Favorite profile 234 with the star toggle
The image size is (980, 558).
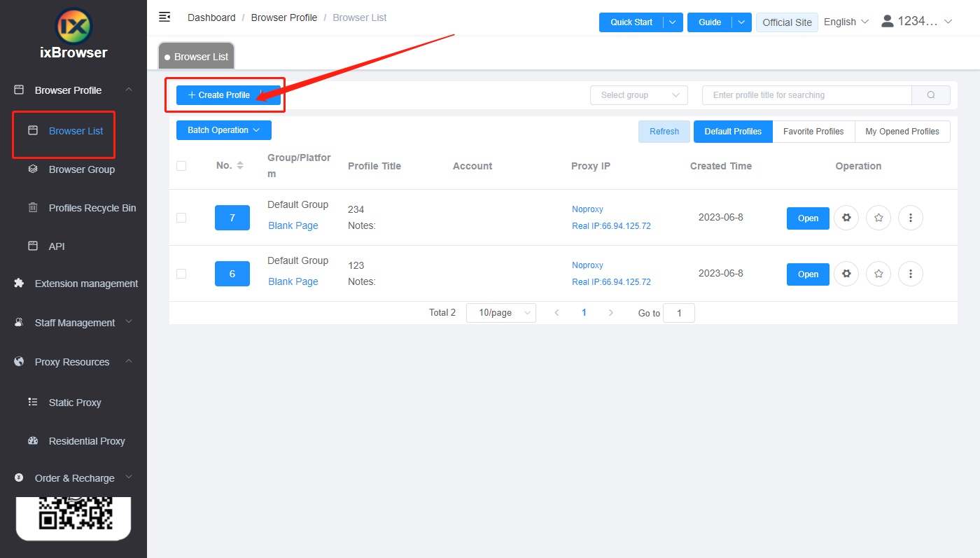click(x=878, y=218)
